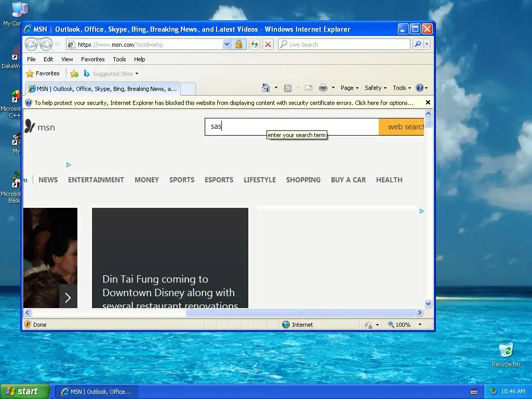
Task: Open the BUY A CAR section
Action: (348, 180)
